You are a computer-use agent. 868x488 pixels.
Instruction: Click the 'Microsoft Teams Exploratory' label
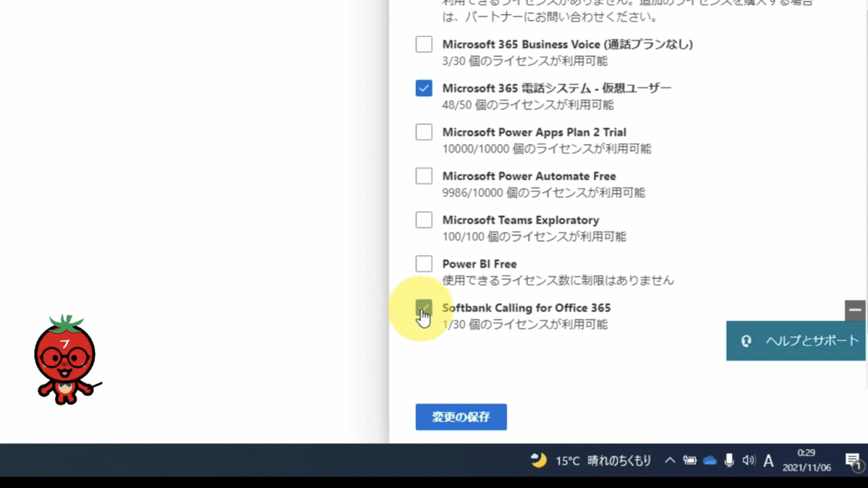point(521,220)
